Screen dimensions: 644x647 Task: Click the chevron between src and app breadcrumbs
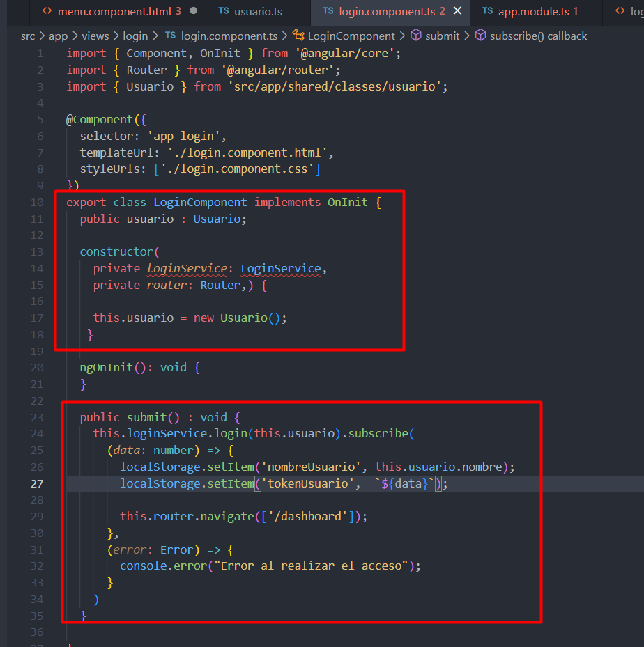(40, 36)
